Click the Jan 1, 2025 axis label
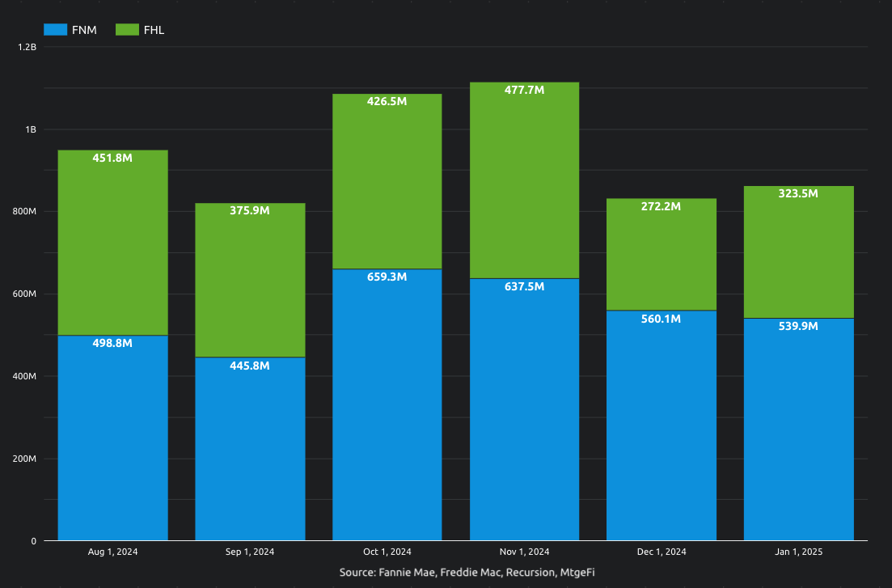892x588 pixels. point(799,552)
